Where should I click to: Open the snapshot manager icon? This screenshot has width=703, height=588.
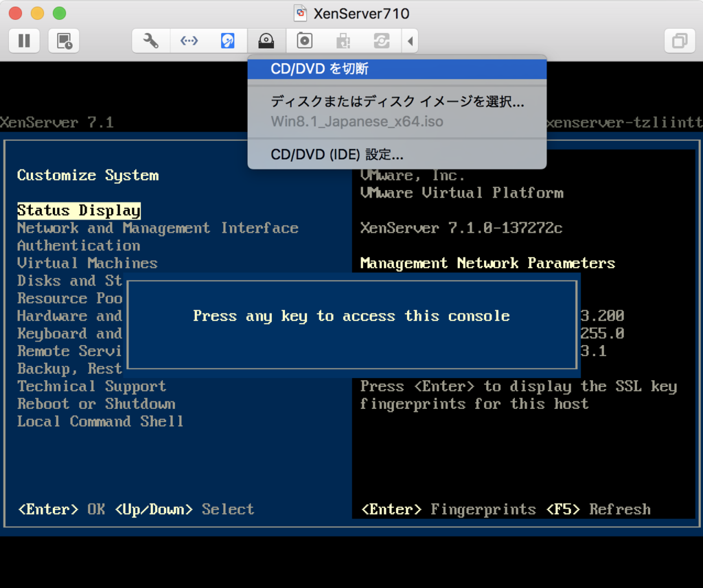coord(64,40)
